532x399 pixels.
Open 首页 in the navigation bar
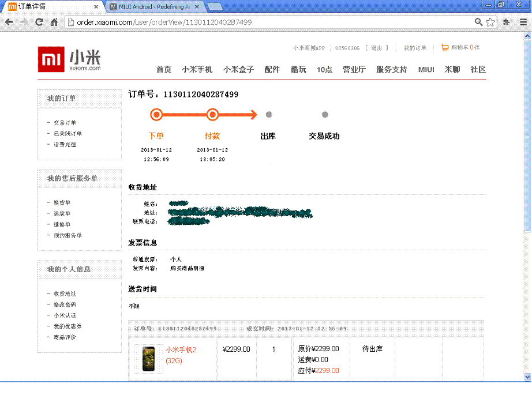click(x=163, y=70)
